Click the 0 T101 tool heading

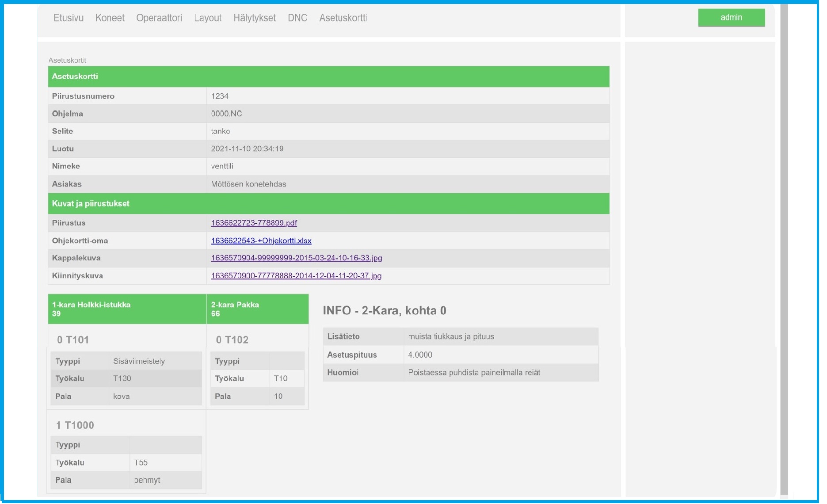point(73,340)
